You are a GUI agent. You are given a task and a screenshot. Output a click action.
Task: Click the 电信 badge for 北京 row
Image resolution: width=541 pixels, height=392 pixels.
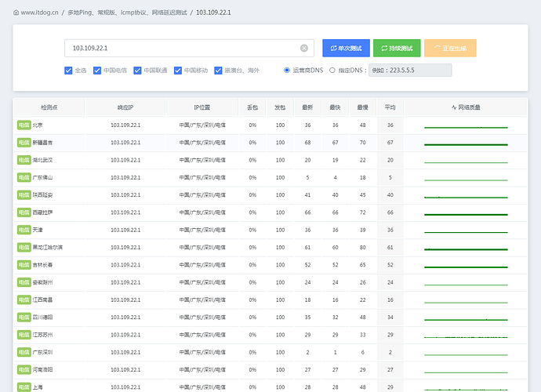click(x=24, y=125)
